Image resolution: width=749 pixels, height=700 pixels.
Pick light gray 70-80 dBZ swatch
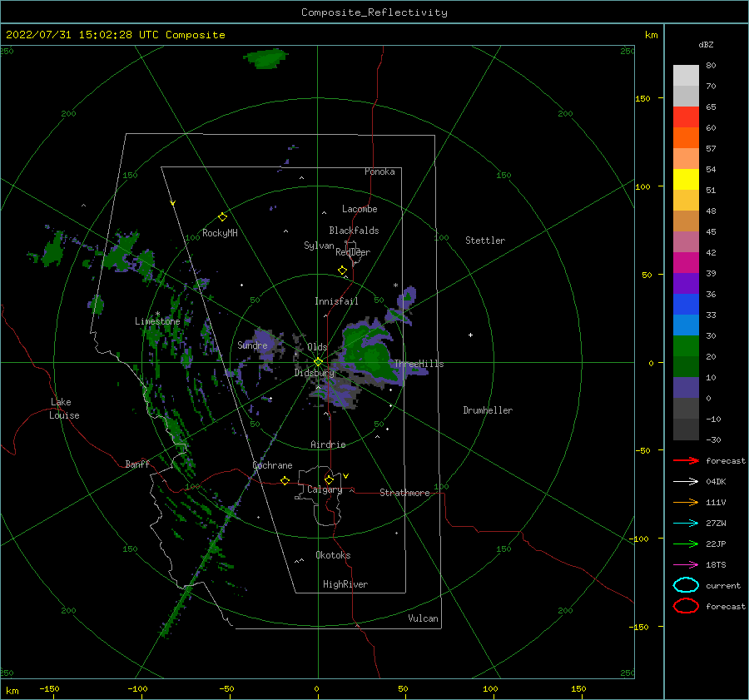click(686, 75)
